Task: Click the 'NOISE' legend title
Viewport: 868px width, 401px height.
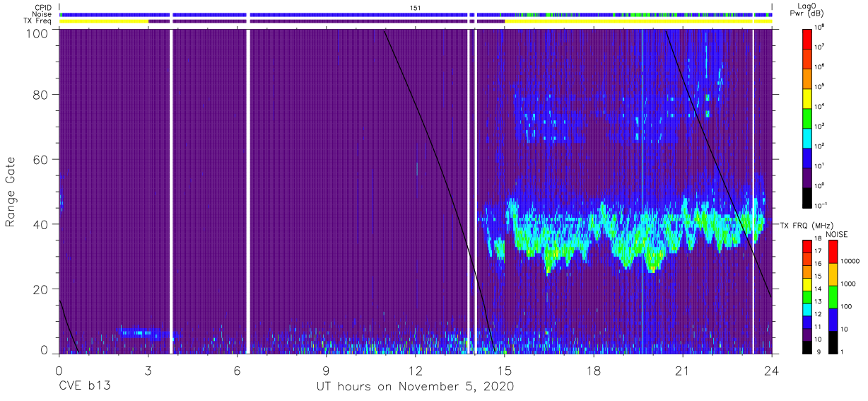Action: pos(837,233)
